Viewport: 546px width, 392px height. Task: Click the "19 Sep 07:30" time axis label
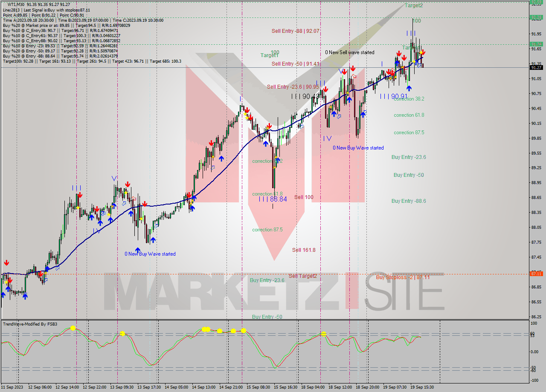394,387
